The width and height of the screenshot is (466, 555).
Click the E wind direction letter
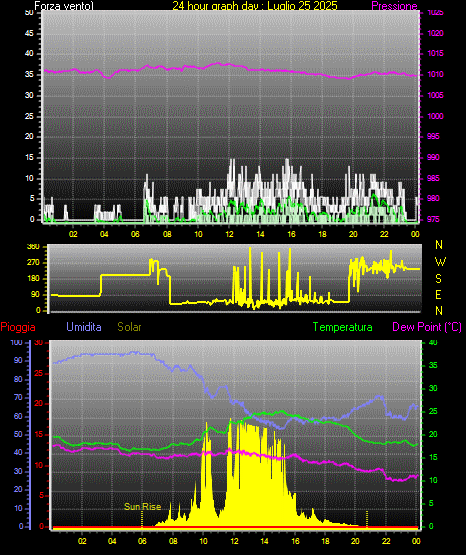click(x=438, y=295)
